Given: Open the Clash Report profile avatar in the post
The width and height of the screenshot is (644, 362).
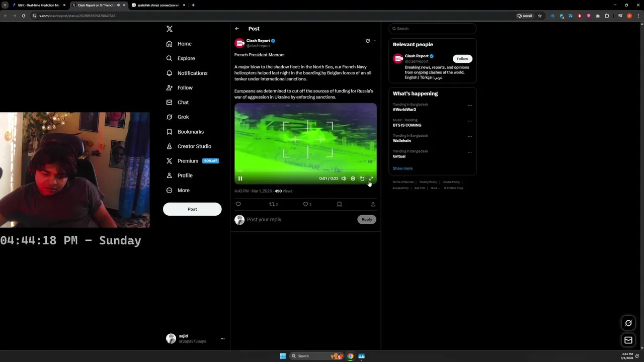Looking at the screenshot, I should (239, 43).
